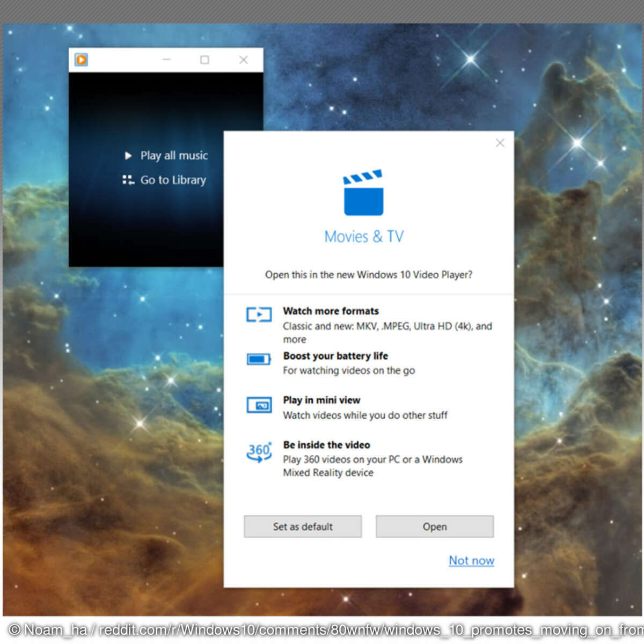Maximize the Windows Media Player window
The image size is (644, 644).
point(204,60)
